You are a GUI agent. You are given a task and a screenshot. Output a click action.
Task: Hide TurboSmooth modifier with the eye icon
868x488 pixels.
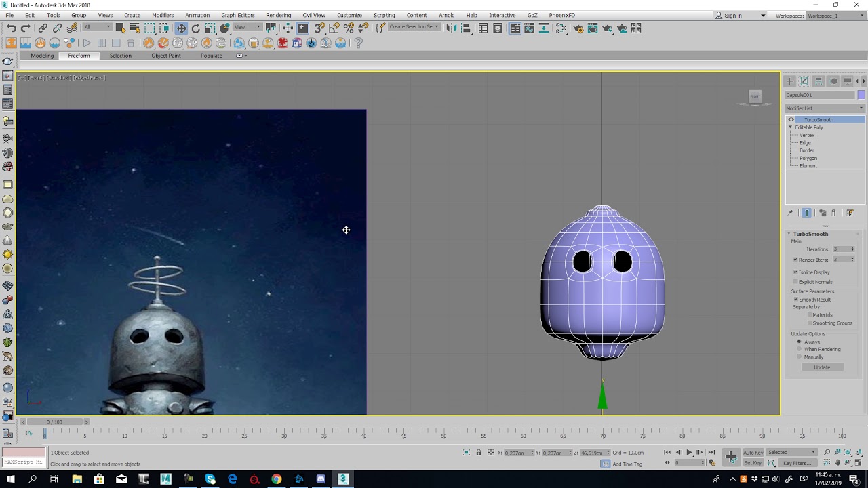coord(791,120)
